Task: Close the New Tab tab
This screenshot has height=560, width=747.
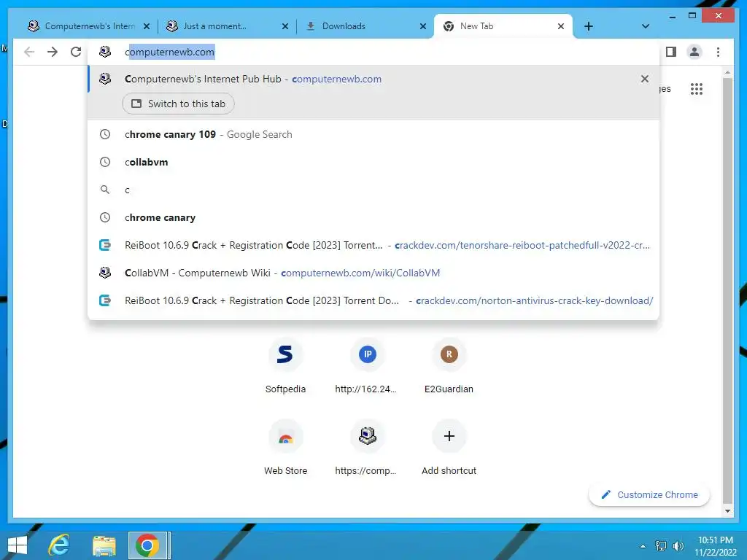Action: click(561, 27)
